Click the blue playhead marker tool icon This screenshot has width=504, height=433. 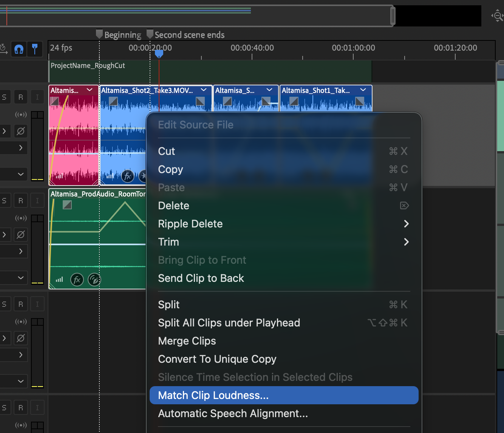35,49
